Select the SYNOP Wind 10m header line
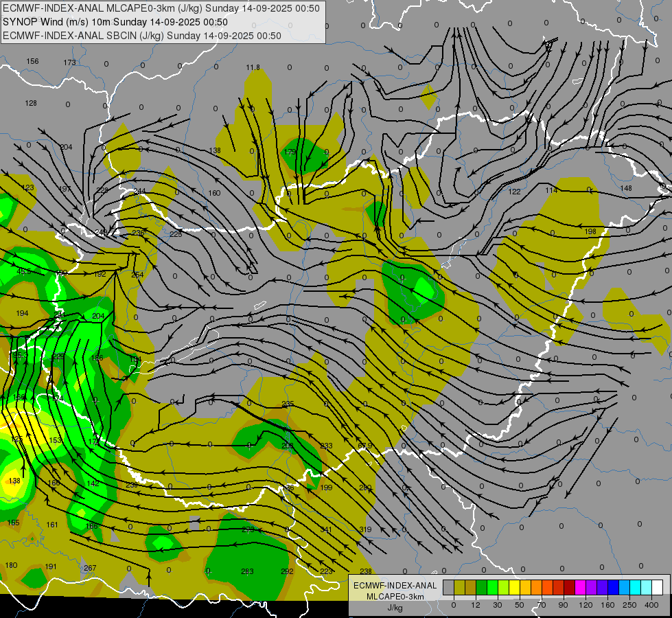The height and width of the screenshot is (618, 672). pos(115,22)
